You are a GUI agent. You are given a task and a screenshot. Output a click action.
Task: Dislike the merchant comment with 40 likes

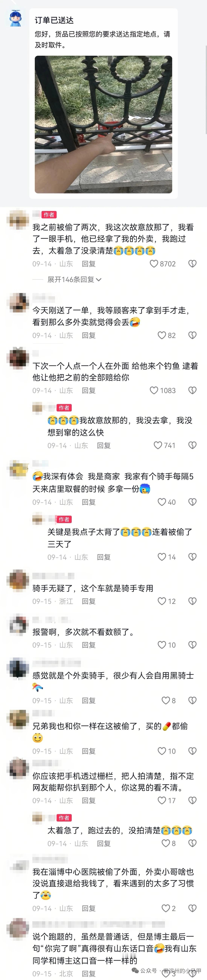(193, 502)
